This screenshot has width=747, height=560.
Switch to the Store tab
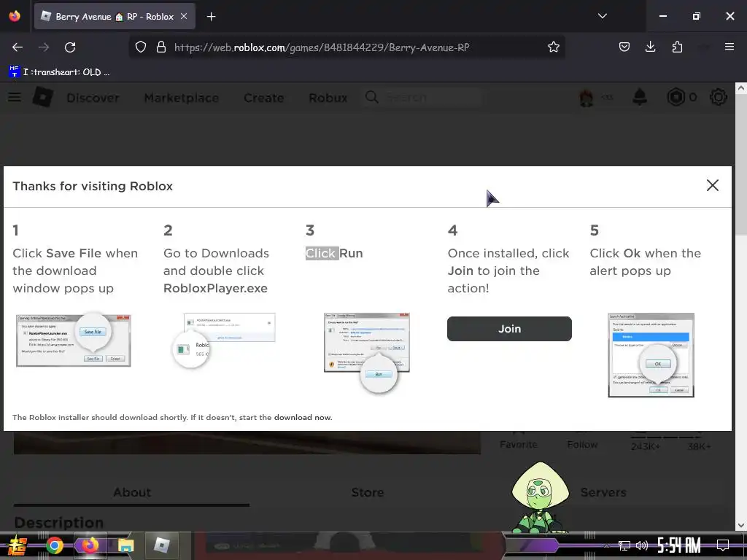tap(368, 492)
